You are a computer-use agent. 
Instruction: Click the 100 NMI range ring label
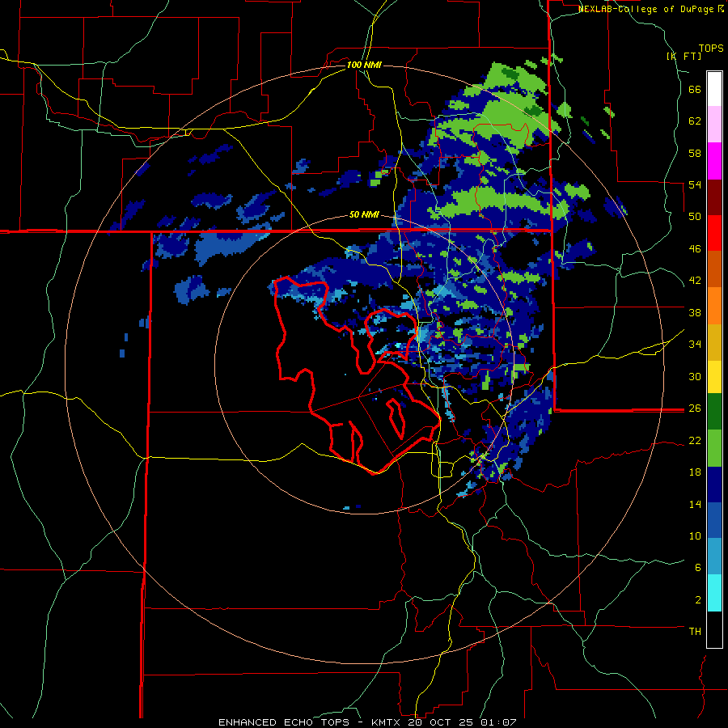pos(364,65)
